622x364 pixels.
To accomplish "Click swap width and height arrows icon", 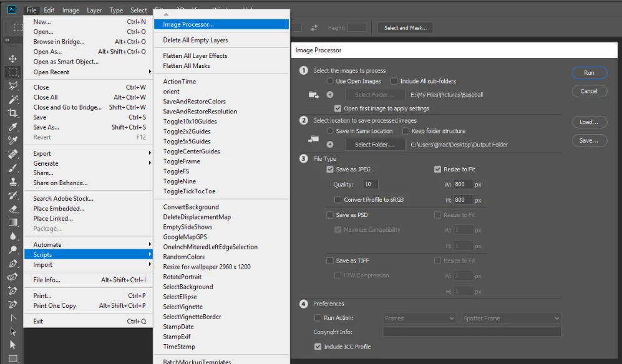I will point(314,28).
